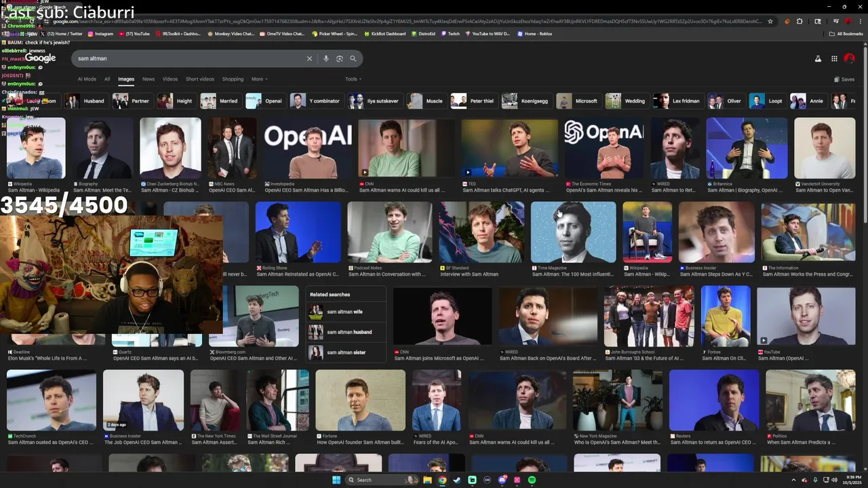The image size is (868, 488).
Task: Open Steam from the taskbar
Action: (x=457, y=480)
